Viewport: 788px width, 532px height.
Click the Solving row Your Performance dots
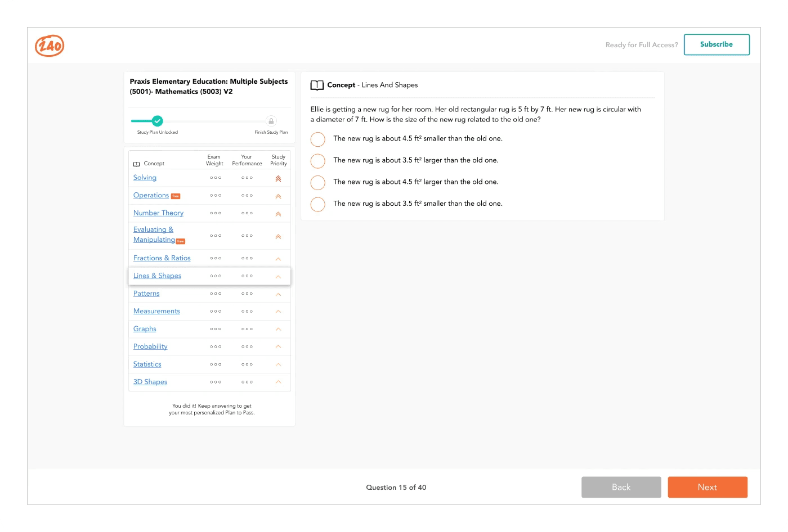click(247, 178)
